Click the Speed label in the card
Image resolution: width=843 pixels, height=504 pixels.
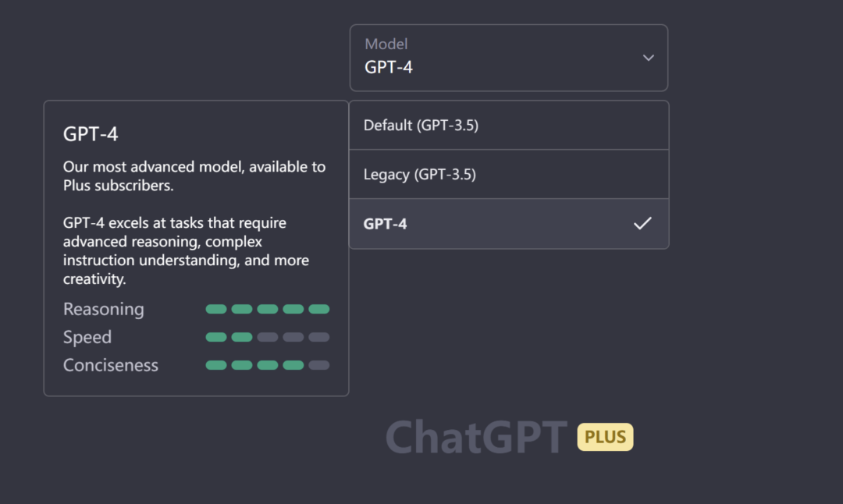pyautogui.click(x=87, y=337)
